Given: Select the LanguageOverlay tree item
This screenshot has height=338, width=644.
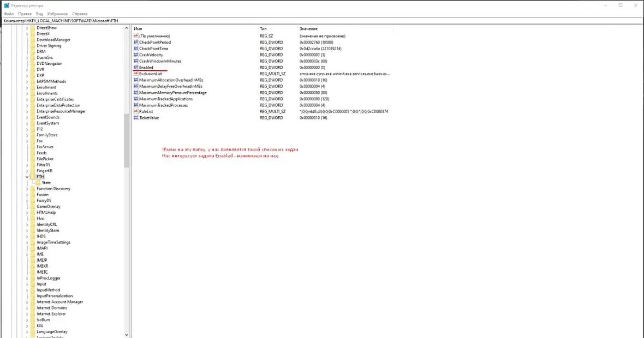Looking at the screenshot, I should (52, 331).
